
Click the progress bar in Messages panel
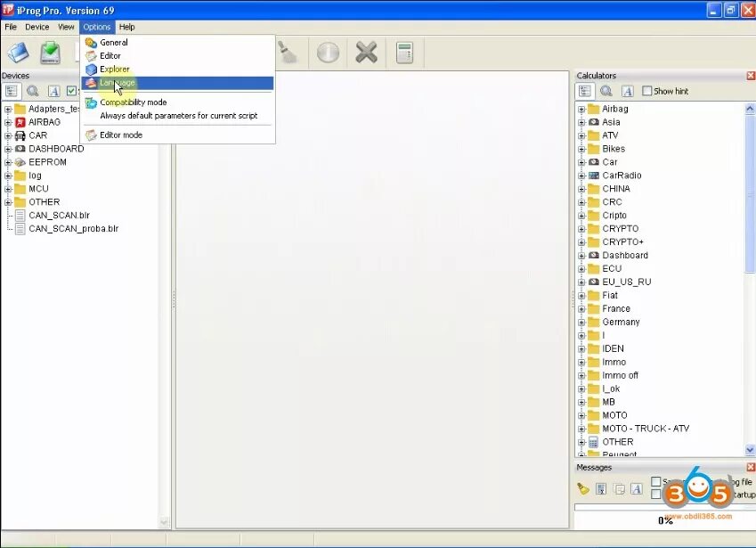[x=665, y=507]
